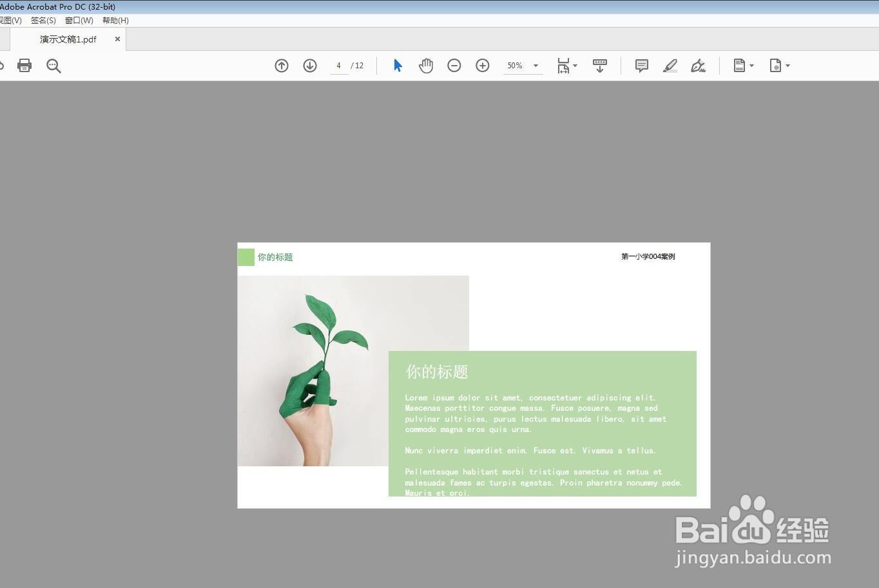Screen dimensions: 879x588
Task: Click the 'Pellentesque habitant morbi' paragraph
Action: pyautogui.click(x=543, y=482)
